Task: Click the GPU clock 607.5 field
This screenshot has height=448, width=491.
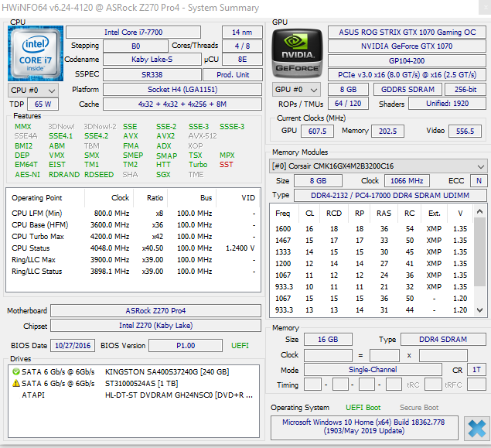Action: pos(317,131)
